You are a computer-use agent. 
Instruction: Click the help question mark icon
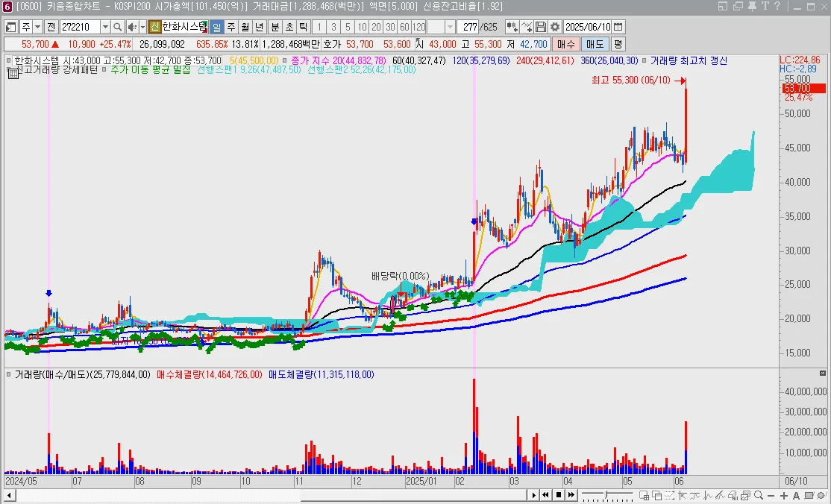point(776,6)
